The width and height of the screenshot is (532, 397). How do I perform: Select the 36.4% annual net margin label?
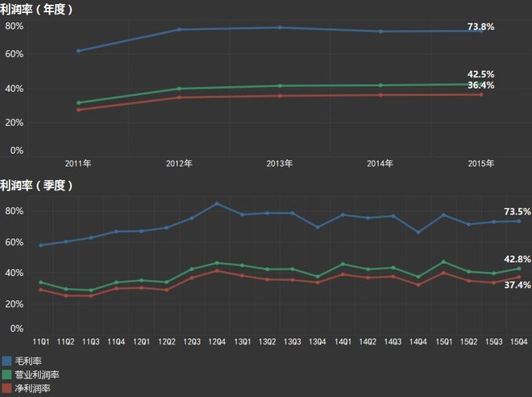pos(480,86)
